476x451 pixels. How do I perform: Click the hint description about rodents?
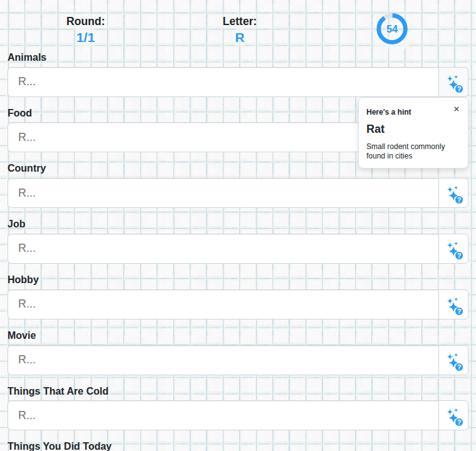coord(406,151)
